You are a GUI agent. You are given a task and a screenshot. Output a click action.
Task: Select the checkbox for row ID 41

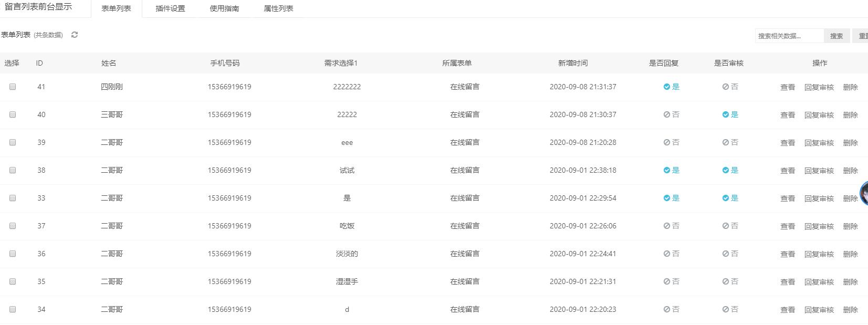[13, 87]
